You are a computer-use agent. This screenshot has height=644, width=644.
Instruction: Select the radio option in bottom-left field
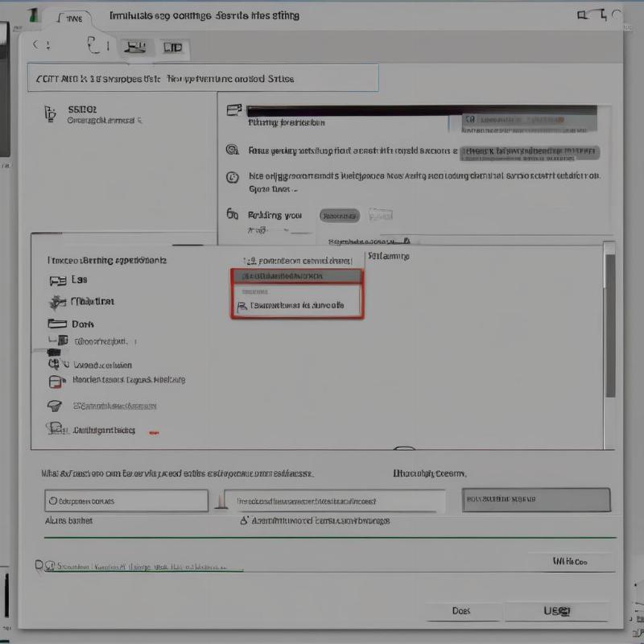[x=53, y=501]
